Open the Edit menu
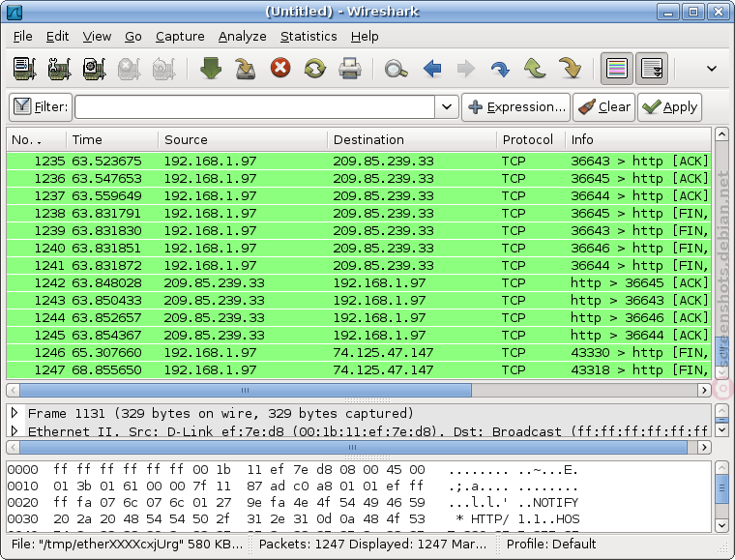Image resolution: width=735 pixels, height=560 pixels. [57, 37]
